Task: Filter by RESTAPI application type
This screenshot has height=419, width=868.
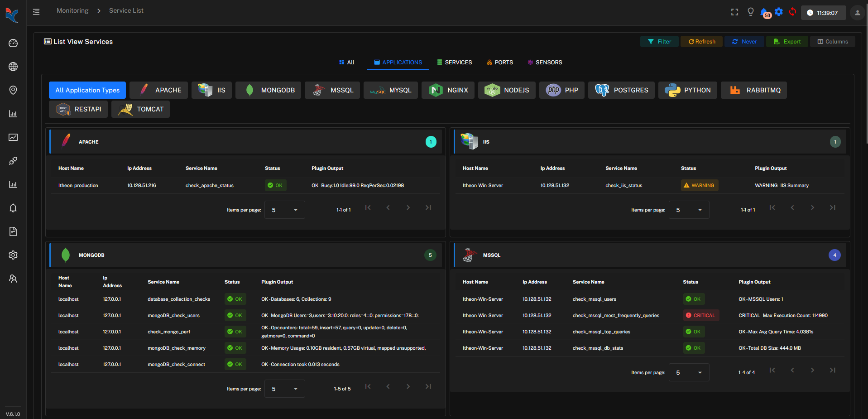Action: [78, 109]
